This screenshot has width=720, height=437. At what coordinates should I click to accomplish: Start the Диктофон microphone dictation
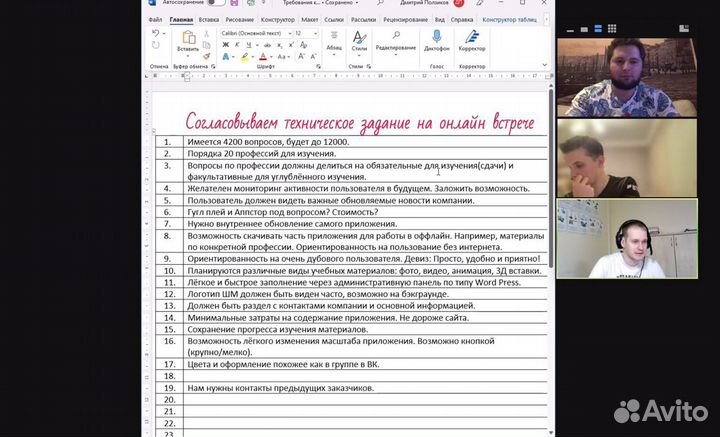(436, 39)
